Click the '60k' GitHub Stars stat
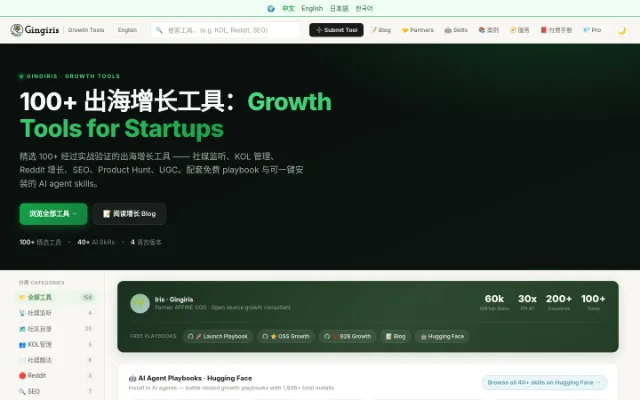This screenshot has height=400, width=640. tap(494, 302)
